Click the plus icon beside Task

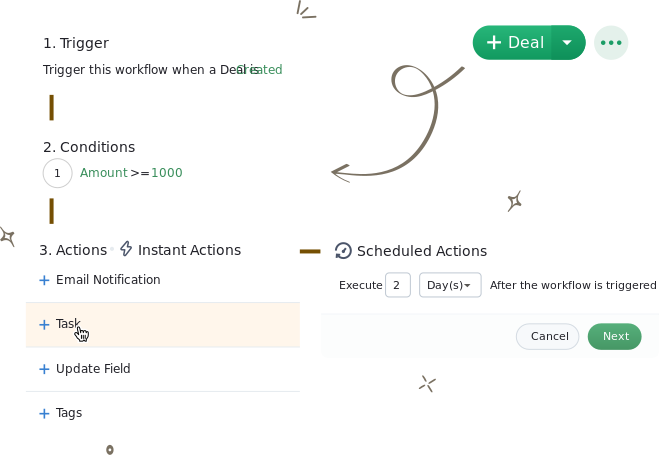click(44, 325)
